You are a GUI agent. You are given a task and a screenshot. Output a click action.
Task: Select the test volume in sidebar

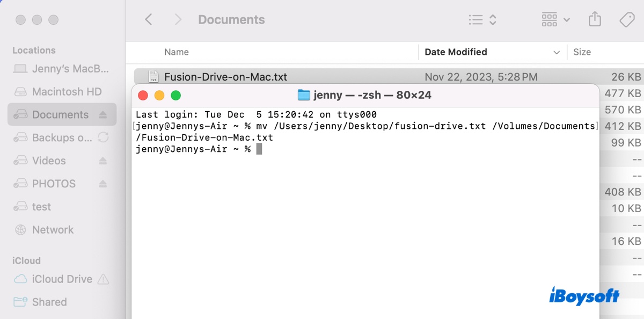pyautogui.click(x=41, y=207)
